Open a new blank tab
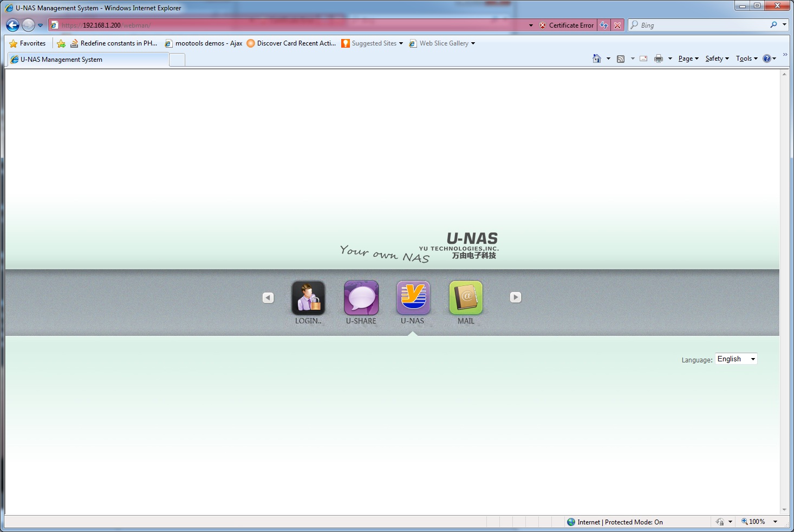 pos(177,60)
